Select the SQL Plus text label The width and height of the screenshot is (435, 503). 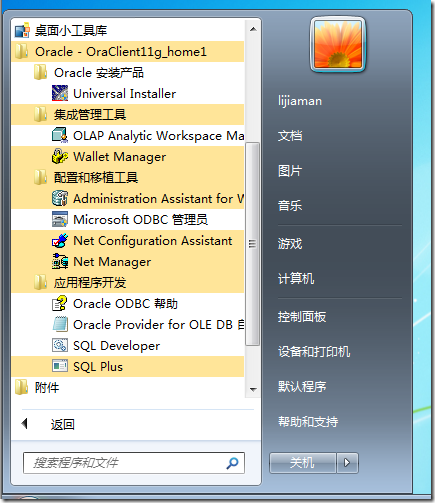[98, 367]
